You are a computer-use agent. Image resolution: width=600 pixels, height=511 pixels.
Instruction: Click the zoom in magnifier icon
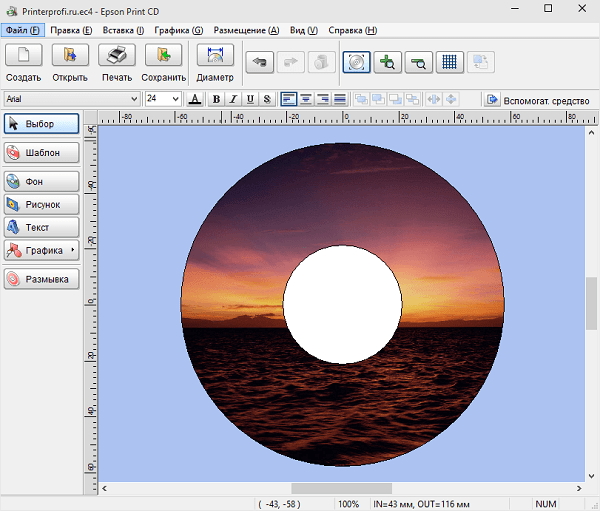[x=387, y=62]
